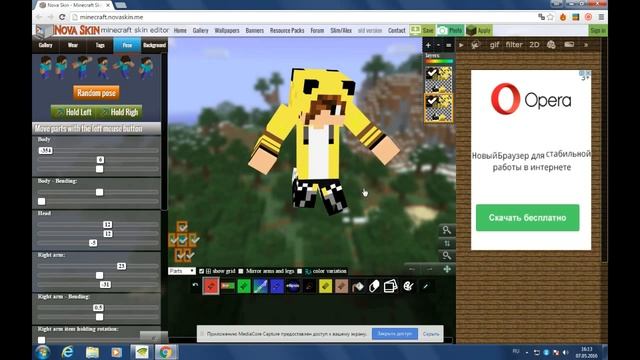Switch to the Wear tab

[x=73, y=45]
